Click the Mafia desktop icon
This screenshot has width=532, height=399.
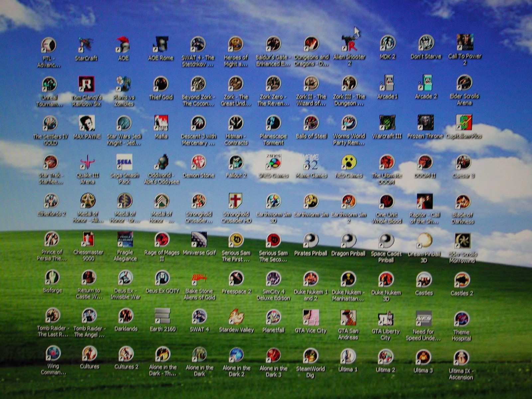point(161,123)
